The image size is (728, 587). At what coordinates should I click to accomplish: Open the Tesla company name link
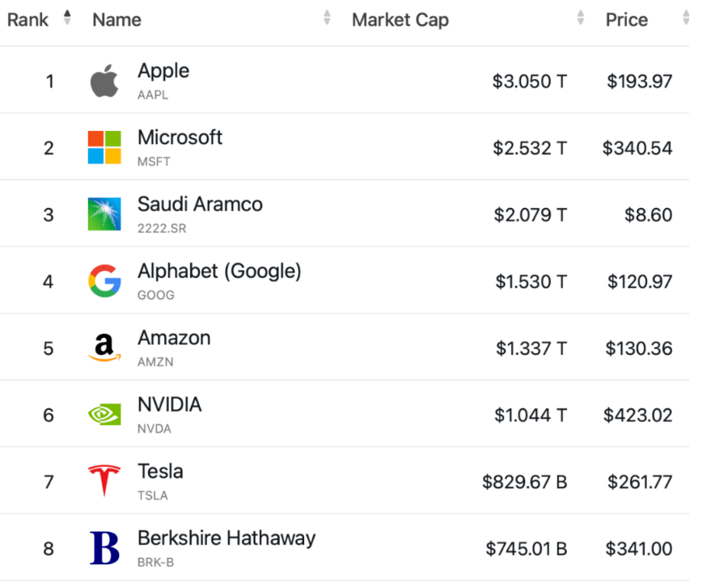[160, 471]
